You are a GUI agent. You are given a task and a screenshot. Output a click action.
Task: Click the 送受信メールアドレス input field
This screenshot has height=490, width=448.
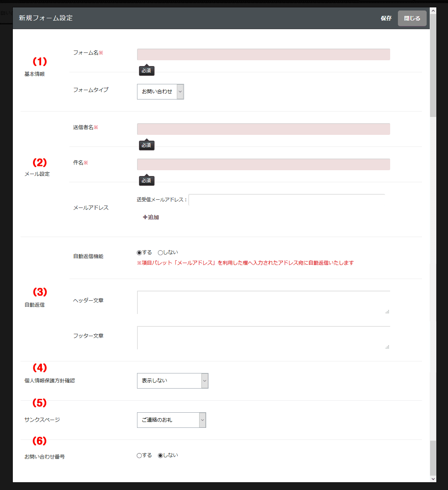[287, 200]
